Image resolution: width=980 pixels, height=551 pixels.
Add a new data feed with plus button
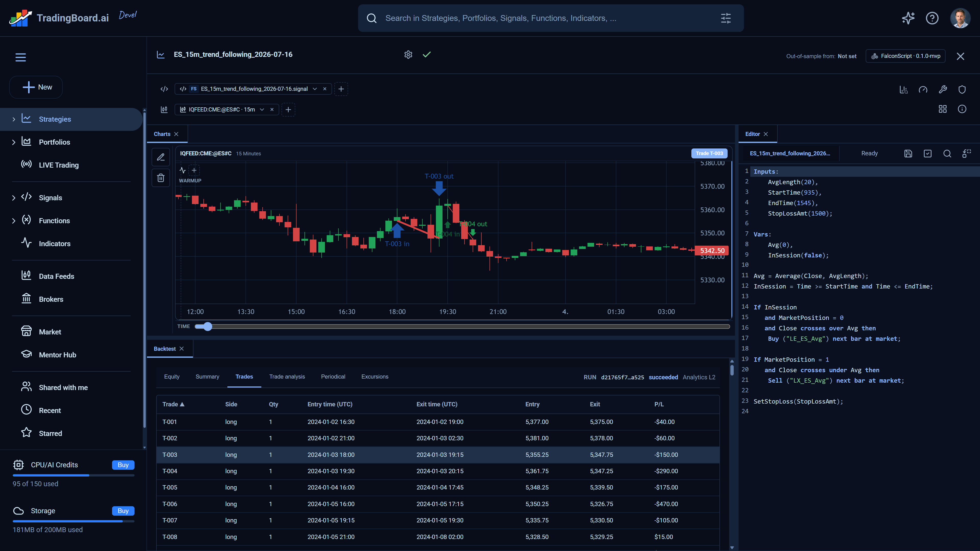[x=288, y=109]
